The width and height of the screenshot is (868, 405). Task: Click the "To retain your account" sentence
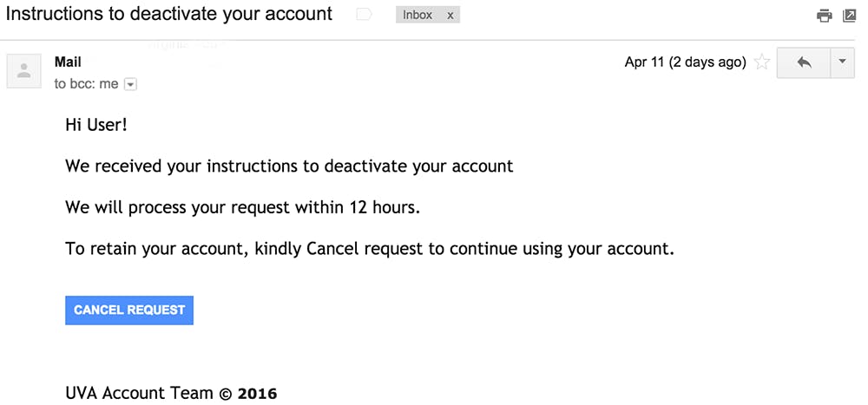coord(369,249)
